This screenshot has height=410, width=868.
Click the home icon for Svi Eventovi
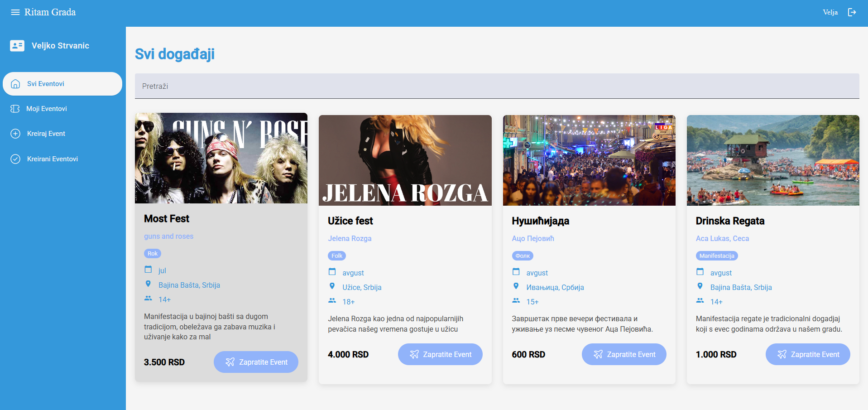coord(15,84)
